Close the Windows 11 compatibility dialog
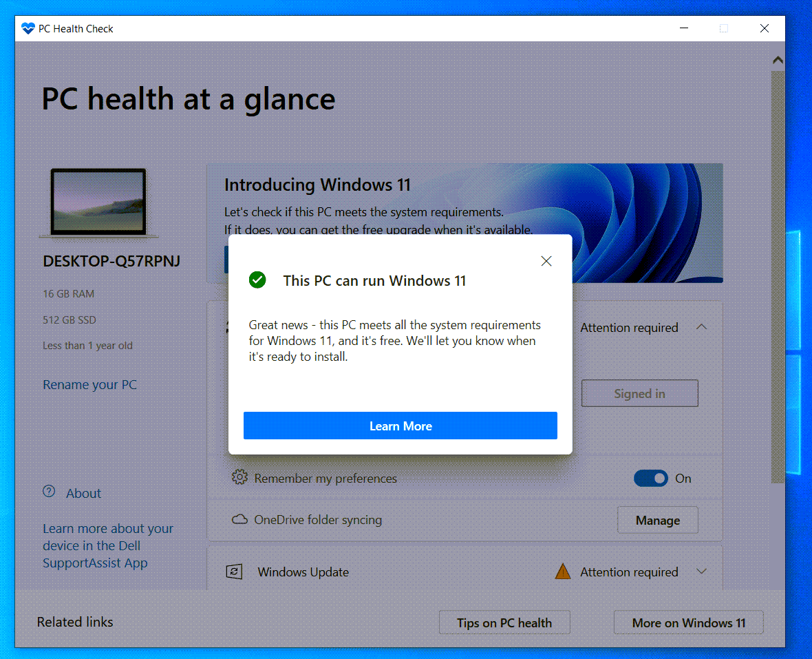 (x=546, y=261)
